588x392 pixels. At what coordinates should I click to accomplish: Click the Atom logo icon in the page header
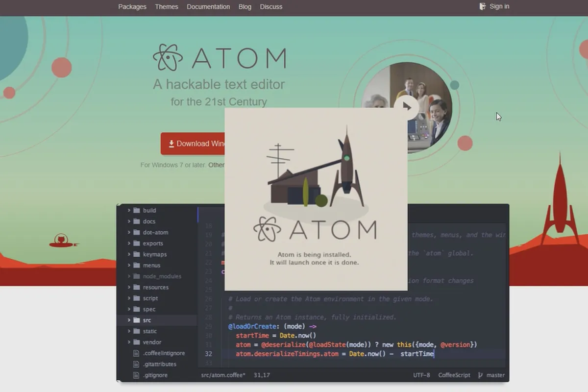point(168,57)
